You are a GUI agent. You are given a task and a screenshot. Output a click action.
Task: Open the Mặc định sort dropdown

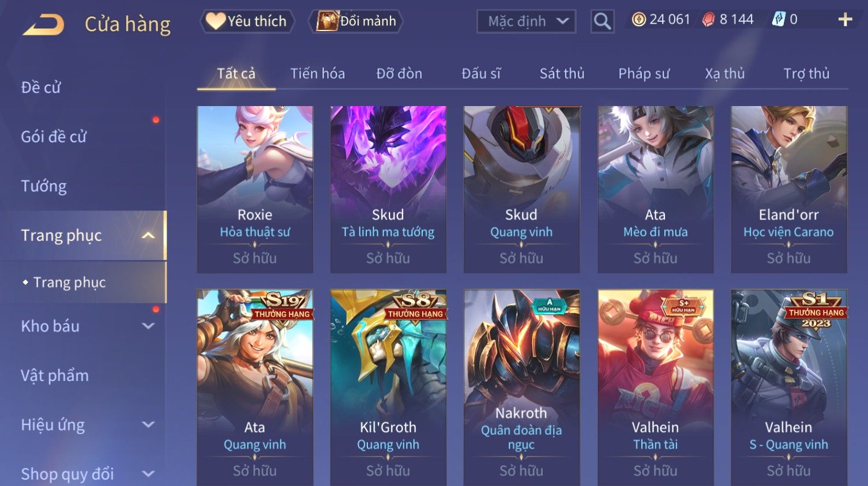point(526,21)
